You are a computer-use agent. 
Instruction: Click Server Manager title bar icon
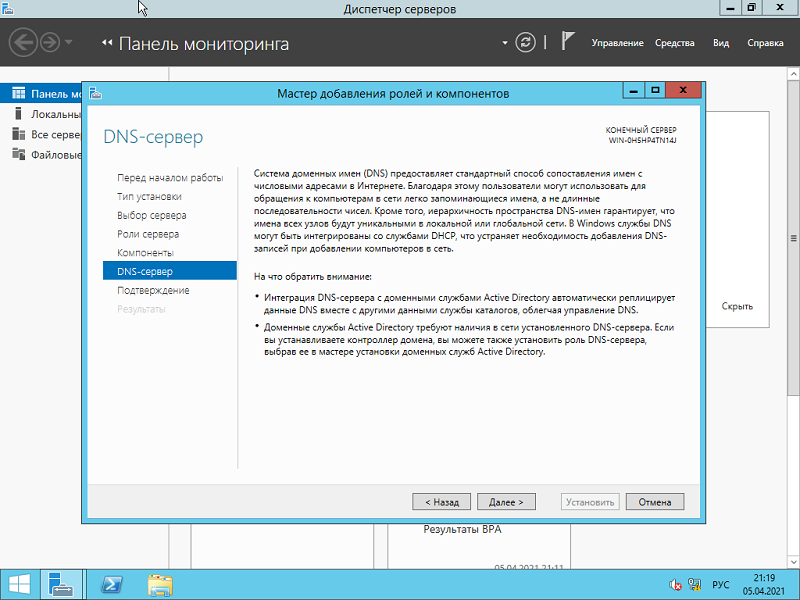coord(8,8)
